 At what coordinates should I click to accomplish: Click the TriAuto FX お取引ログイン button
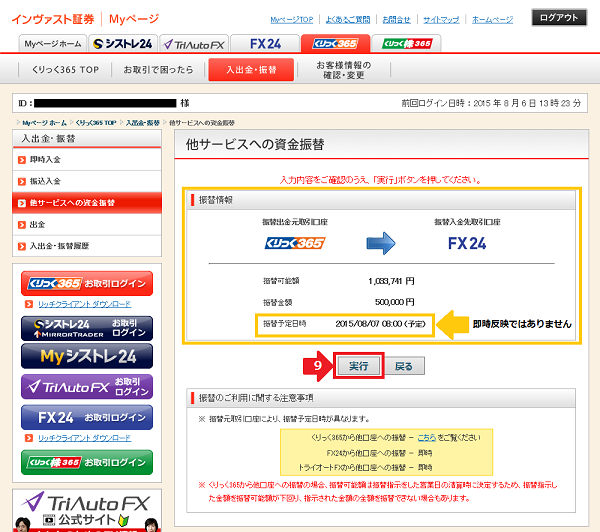(x=87, y=387)
